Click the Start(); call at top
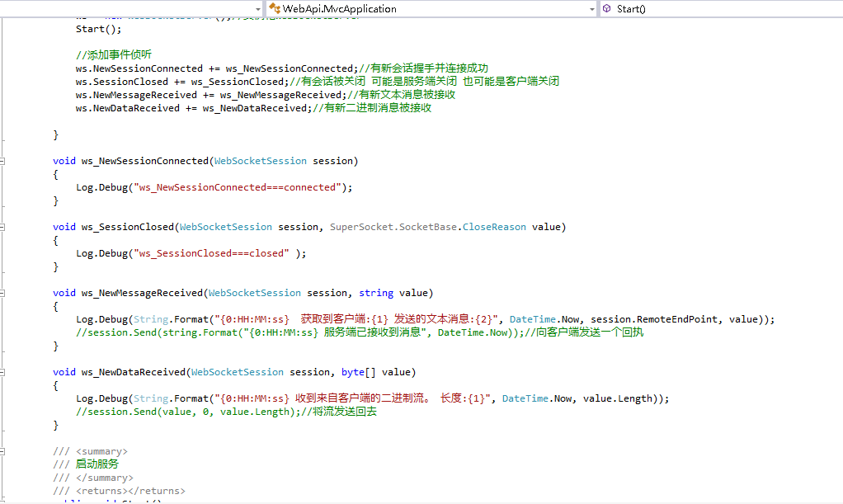 [98, 29]
